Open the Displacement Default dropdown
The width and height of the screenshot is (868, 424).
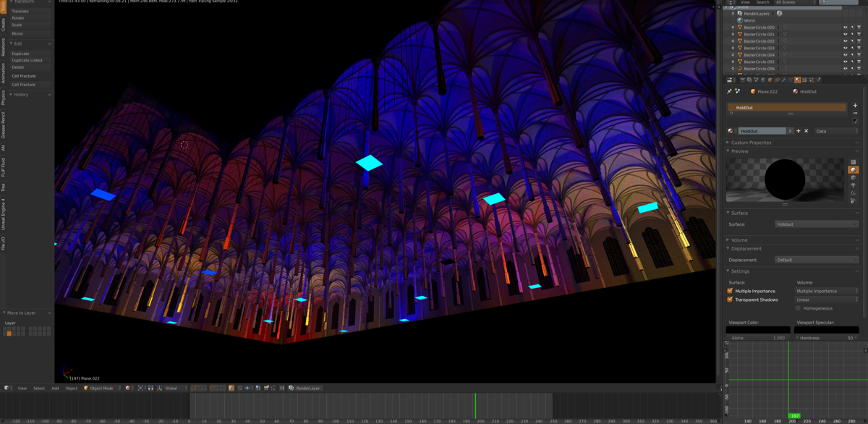(x=817, y=260)
